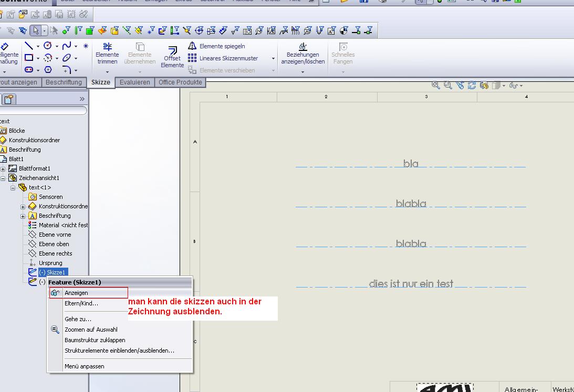Image resolution: width=574 pixels, height=392 pixels.
Task: Open the Elemente trimmen dropdown arrow
Action: 107,72
